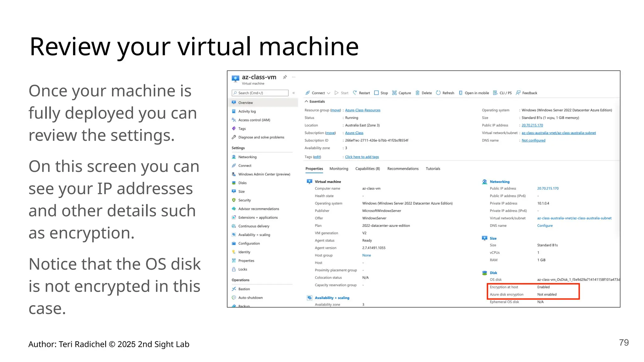Switch to the Tutorials tab
This screenshot has width=644, height=362.
[433, 169]
